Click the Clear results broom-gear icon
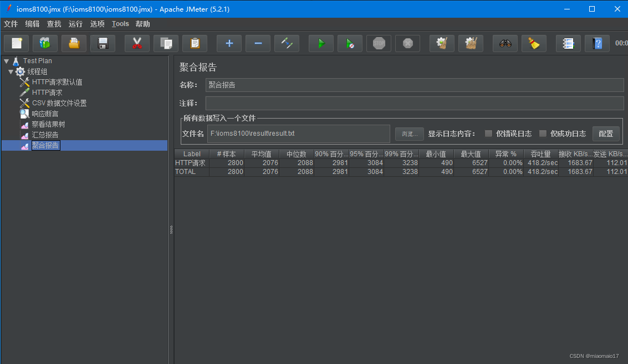The width and height of the screenshot is (628, 364). coord(442,43)
